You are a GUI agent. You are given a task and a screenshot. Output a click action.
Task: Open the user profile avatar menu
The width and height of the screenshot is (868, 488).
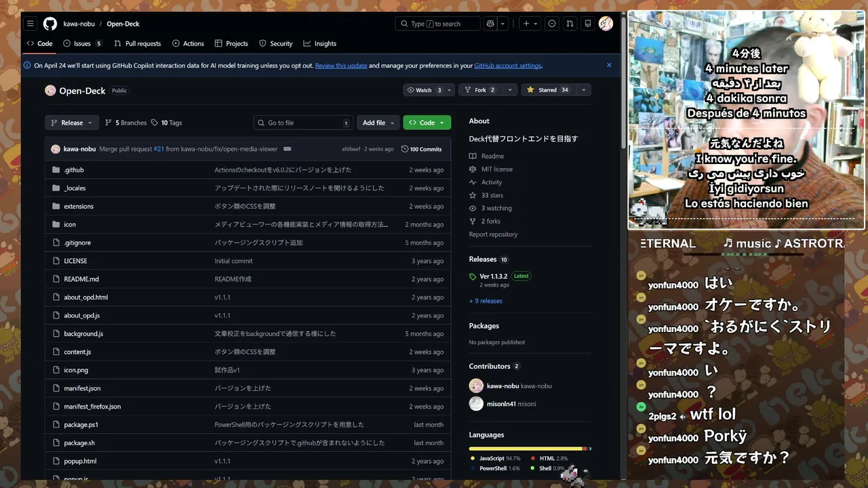[606, 24]
